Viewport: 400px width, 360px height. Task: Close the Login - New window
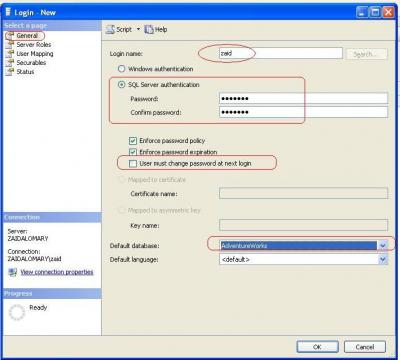coord(388,13)
